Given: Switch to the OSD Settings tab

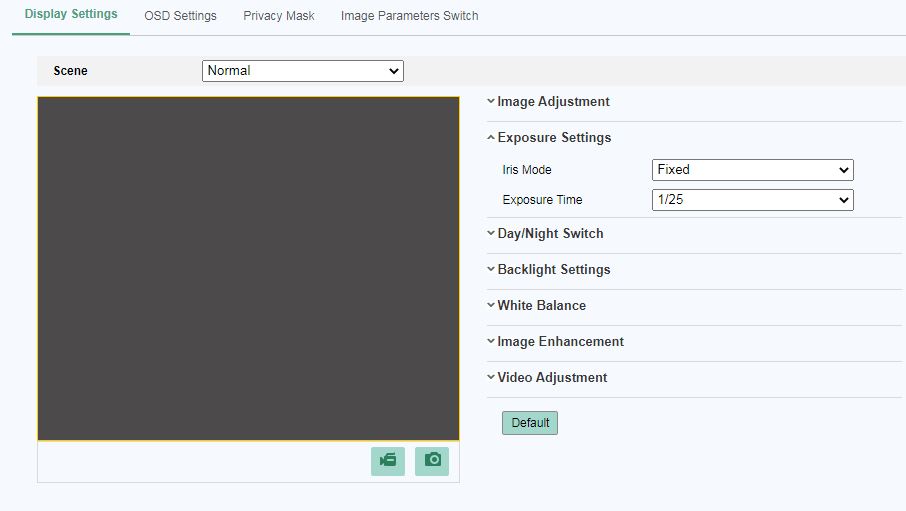Looking at the screenshot, I should 180,16.
